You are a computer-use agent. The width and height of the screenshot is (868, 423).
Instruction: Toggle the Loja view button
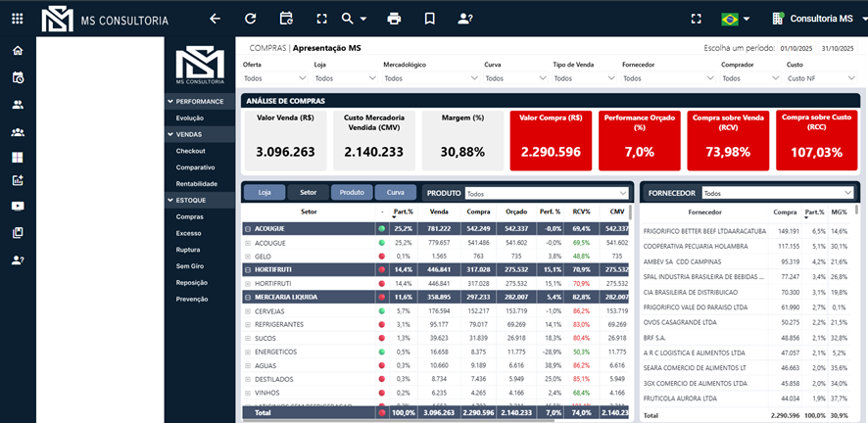pos(264,193)
